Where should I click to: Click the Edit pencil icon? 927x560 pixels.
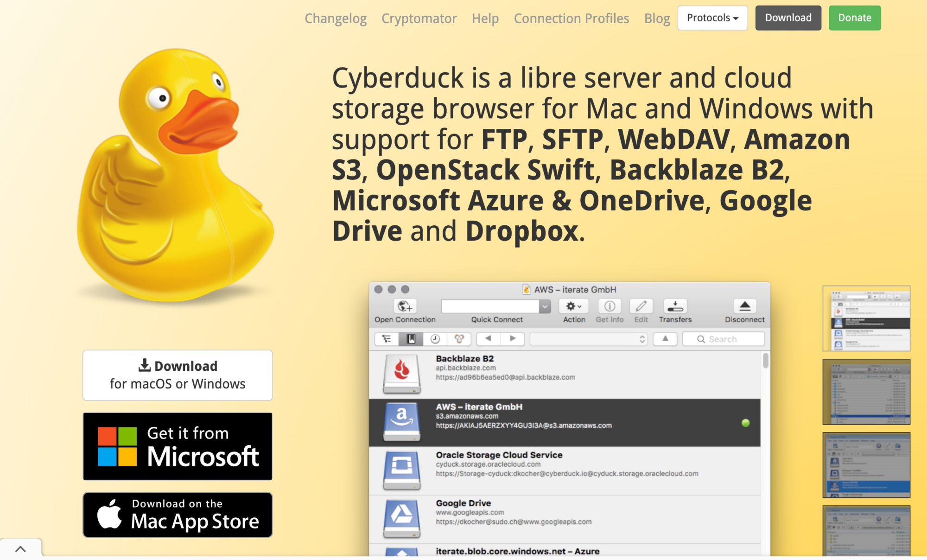pyautogui.click(x=641, y=306)
